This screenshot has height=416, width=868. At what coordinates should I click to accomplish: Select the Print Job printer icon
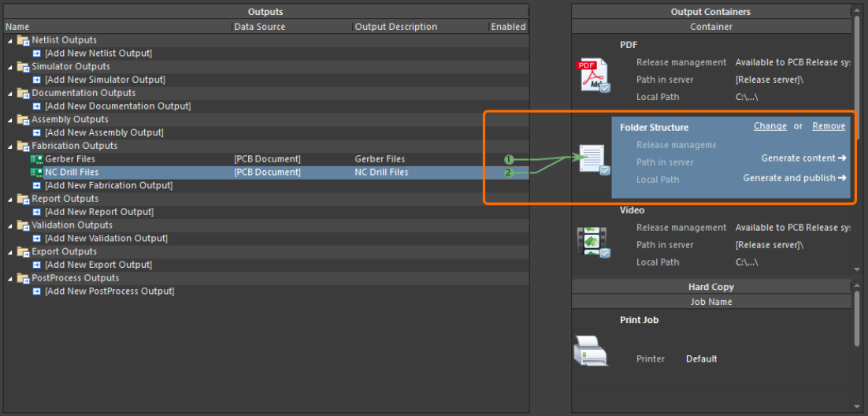click(591, 351)
